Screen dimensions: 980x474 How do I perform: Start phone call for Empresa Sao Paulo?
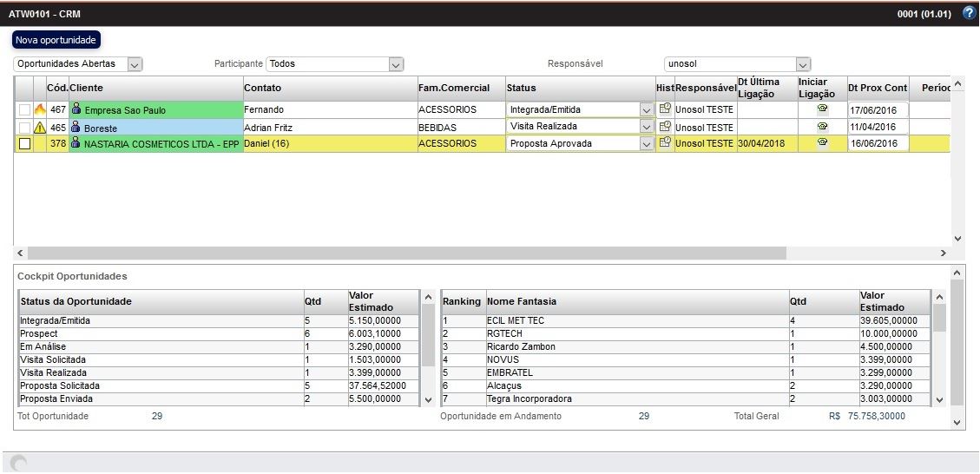point(822,109)
